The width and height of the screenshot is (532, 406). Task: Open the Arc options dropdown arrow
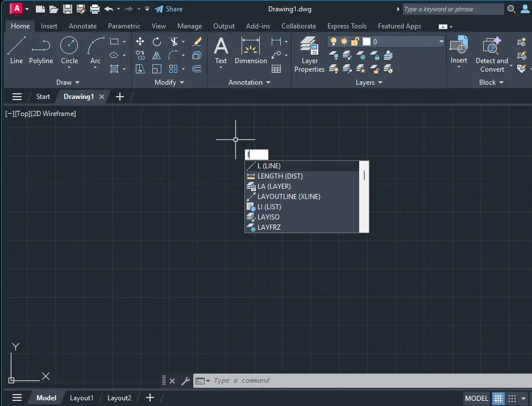[x=95, y=68]
